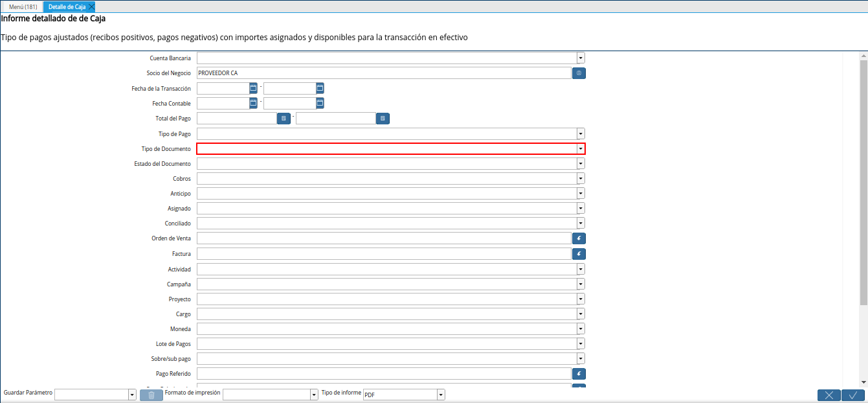Image resolution: width=868 pixels, height=403 pixels.
Task: Click Fecha Contable start date field
Action: (x=223, y=103)
